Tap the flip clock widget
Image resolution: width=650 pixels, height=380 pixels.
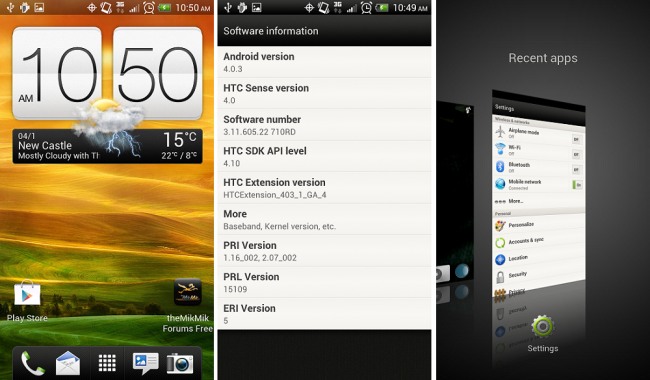tap(107, 74)
